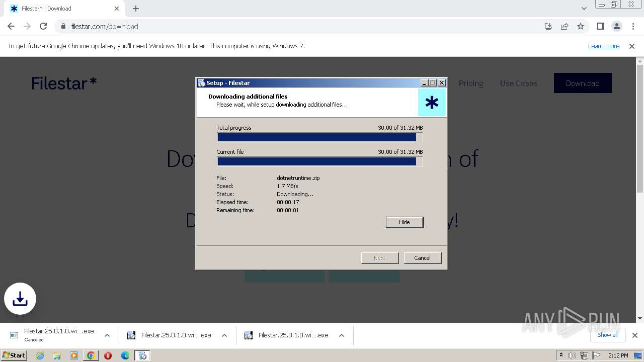Open a new browser tab

coord(136,9)
